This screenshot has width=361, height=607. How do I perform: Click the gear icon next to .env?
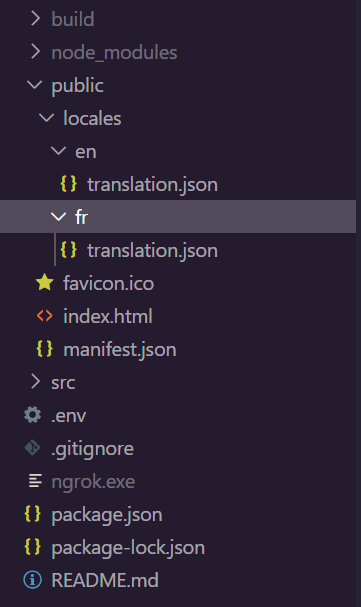click(x=33, y=415)
